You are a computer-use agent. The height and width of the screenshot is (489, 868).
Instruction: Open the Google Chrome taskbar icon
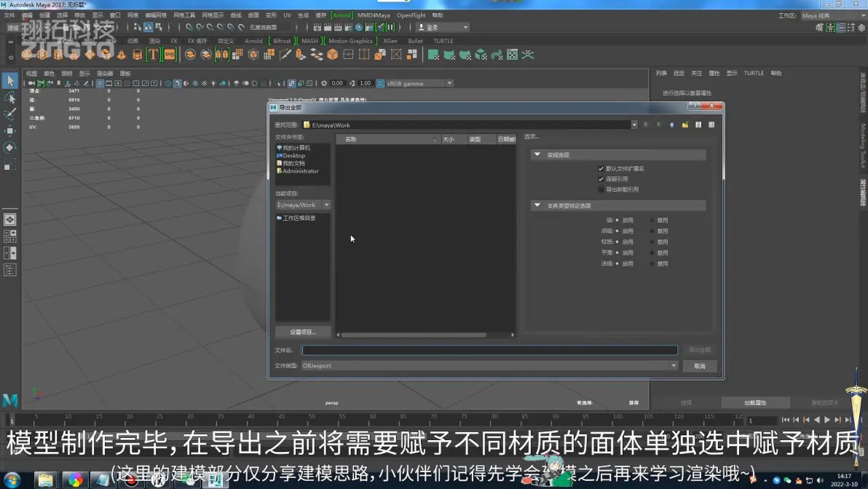click(74, 480)
